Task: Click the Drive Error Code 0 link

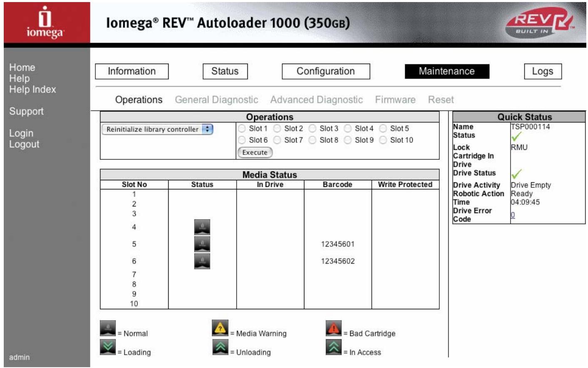Action: (513, 215)
